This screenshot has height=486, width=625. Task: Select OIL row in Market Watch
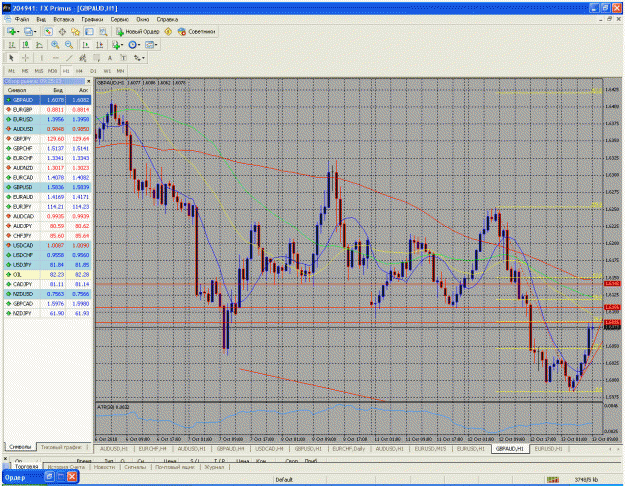pos(48,275)
